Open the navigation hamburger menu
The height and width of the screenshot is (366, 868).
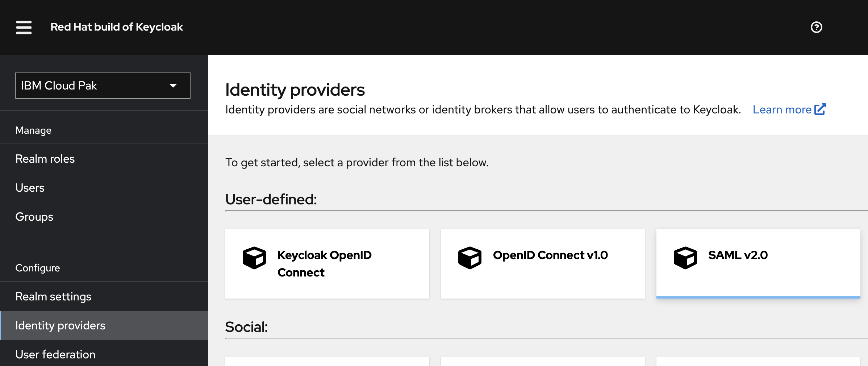pos(23,27)
